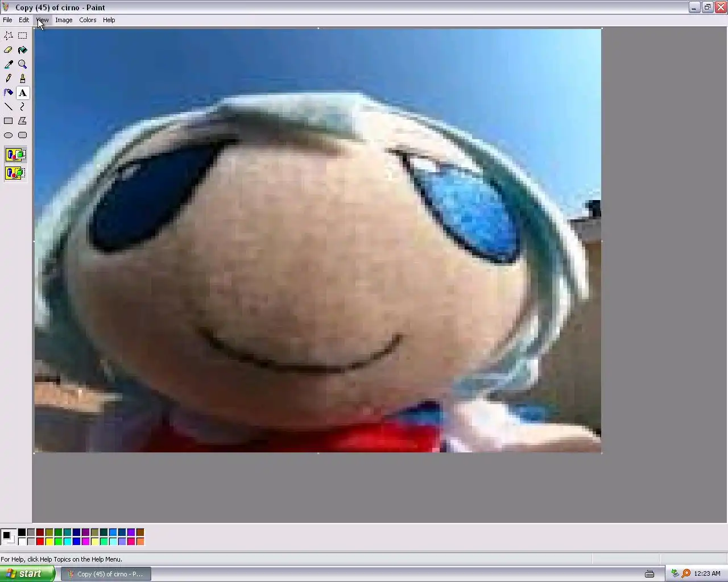Activate the Pick Color eyedropper tool
Screen dimensions: 728x582
(x=9, y=64)
